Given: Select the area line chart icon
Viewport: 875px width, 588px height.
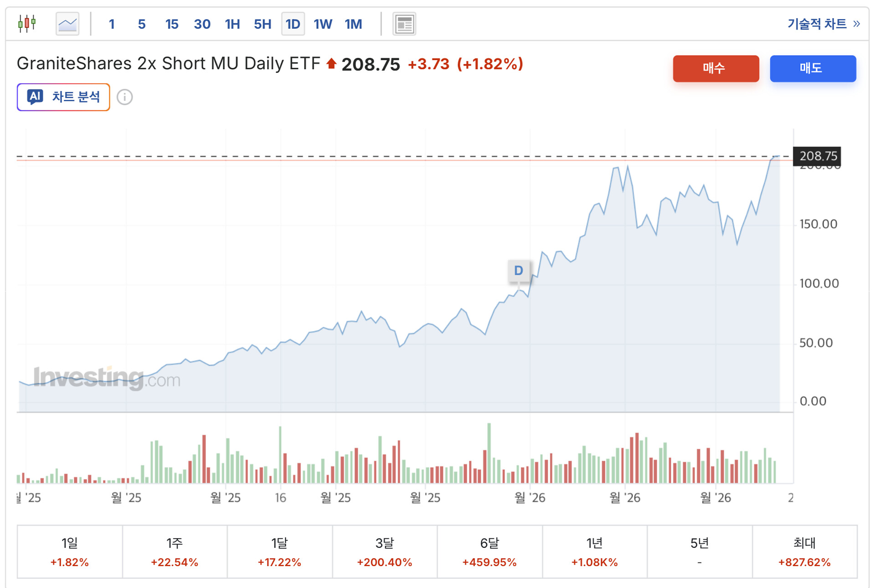Looking at the screenshot, I should coord(67,24).
